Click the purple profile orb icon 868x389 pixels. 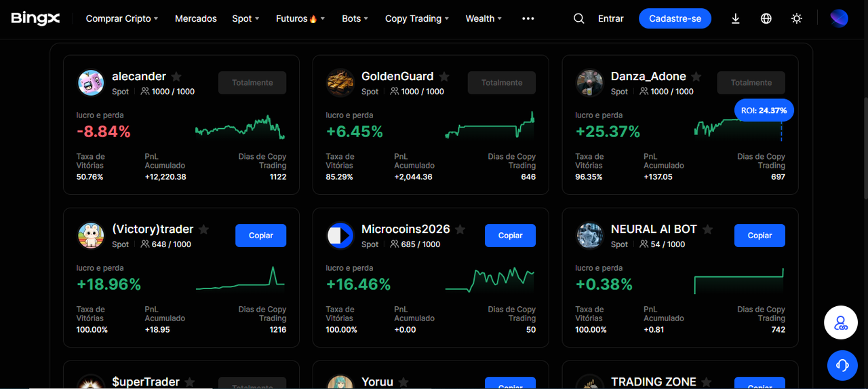click(x=839, y=18)
